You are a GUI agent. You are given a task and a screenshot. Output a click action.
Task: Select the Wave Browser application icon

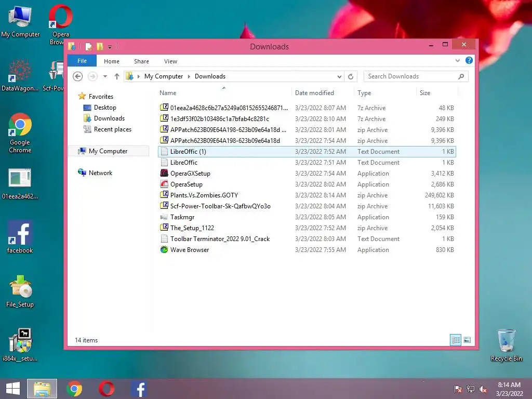[x=164, y=250]
